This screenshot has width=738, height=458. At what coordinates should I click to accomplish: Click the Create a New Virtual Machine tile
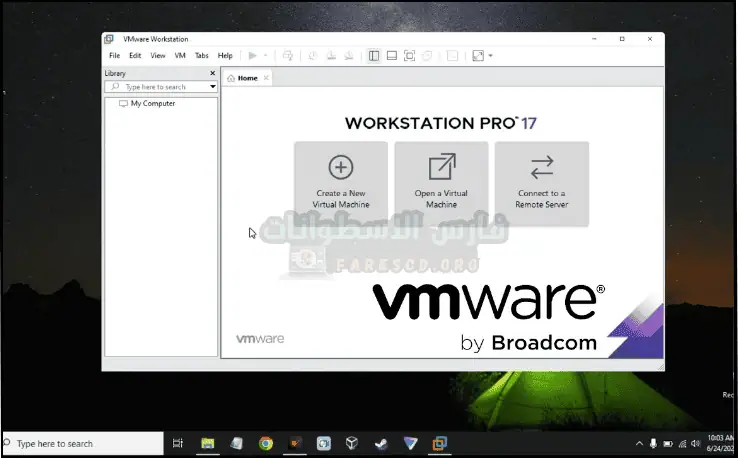(x=341, y=183)
